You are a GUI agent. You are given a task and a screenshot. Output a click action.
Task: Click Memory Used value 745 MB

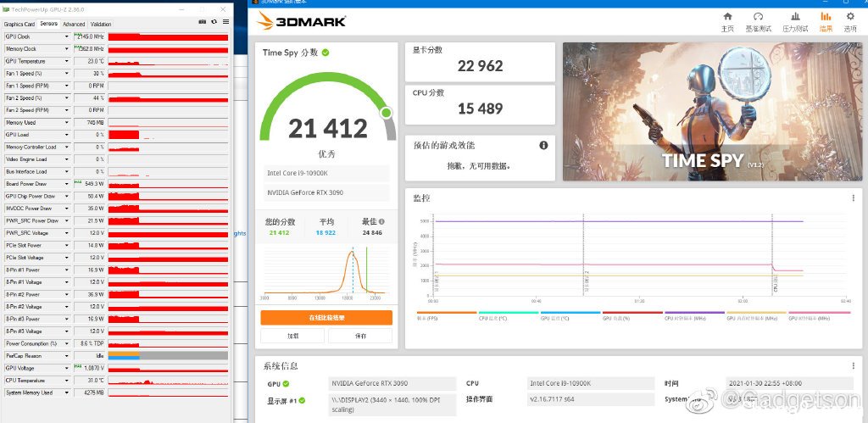pyautogui.click(x=89, y=122)
